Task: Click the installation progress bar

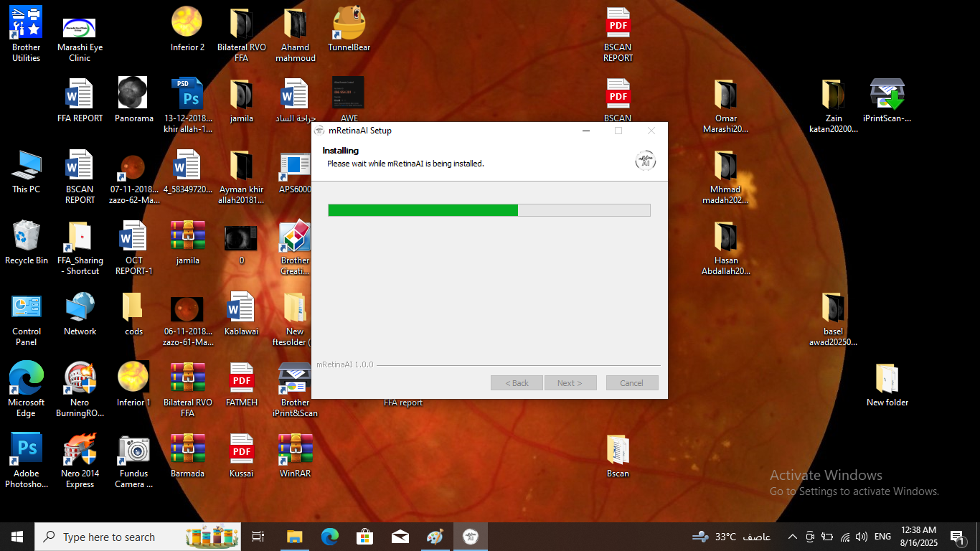Action: (489, 210)
